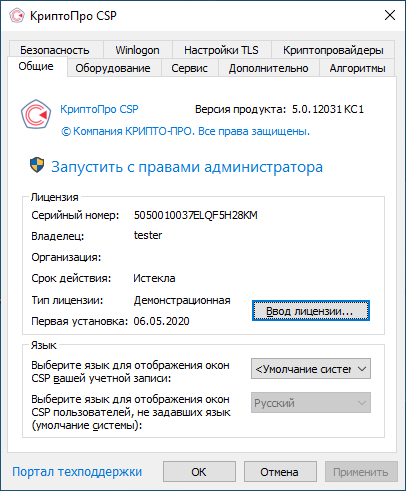
Task: Click the CryptoPro CSP title bar icon
Action: pos(17,16)
